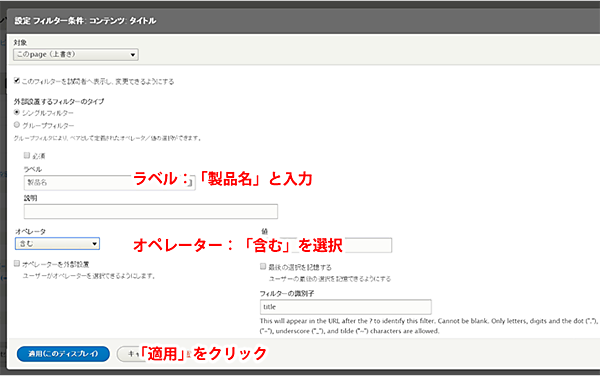600x376 pixels.
Task: Click the 値 input field
Action: coord(326,245)
